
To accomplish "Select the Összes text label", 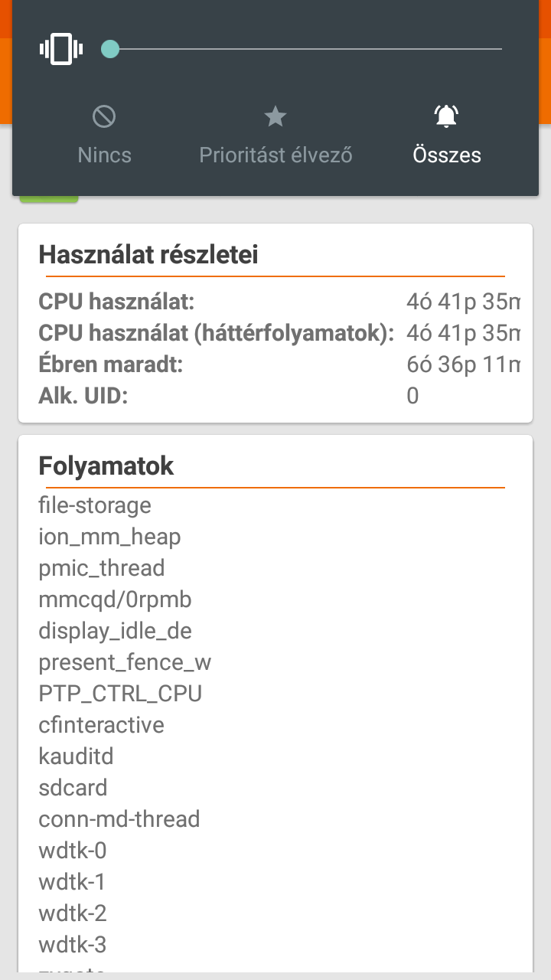I will [x=447, y=155].
